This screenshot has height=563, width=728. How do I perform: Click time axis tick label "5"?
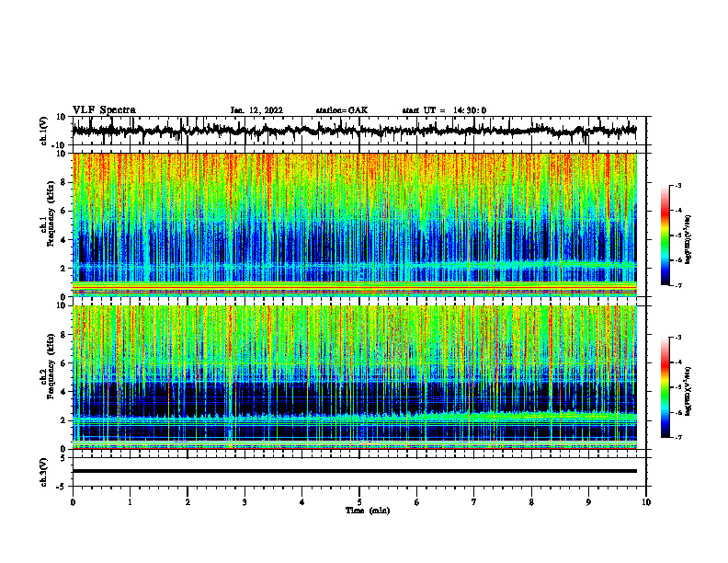click(359, 502)
